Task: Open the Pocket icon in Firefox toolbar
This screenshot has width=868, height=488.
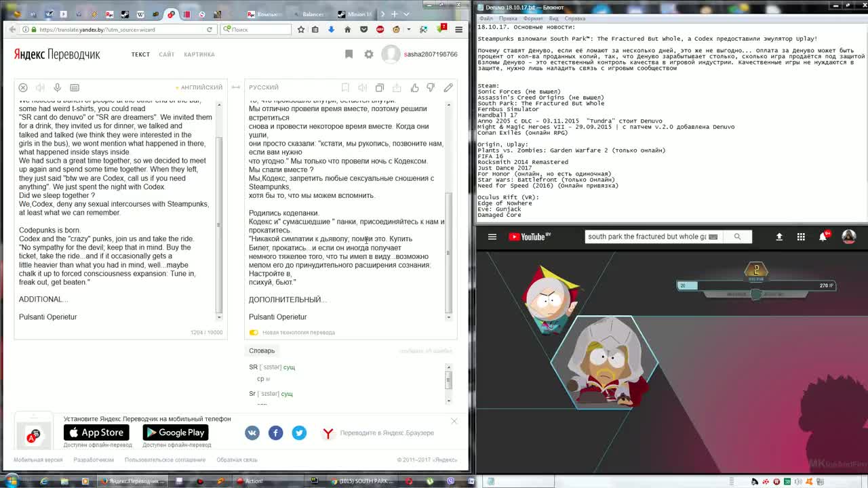Action: point(363,29)
